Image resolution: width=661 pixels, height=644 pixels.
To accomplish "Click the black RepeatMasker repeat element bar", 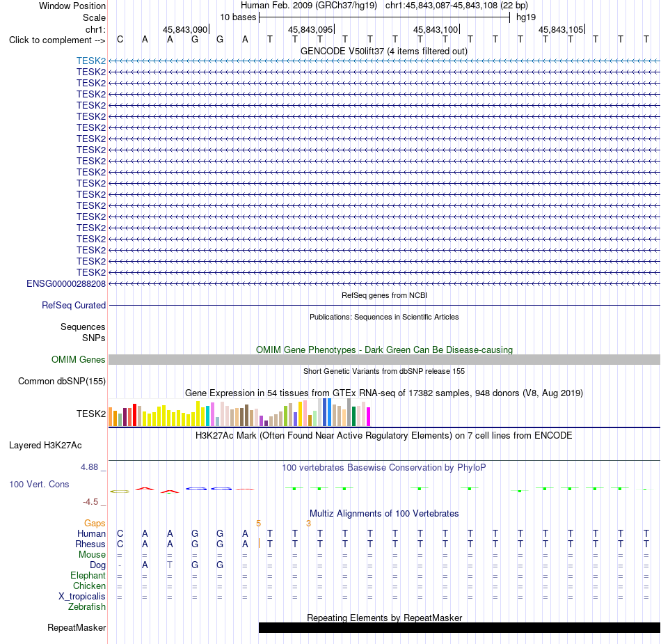I will pos(459,627).
